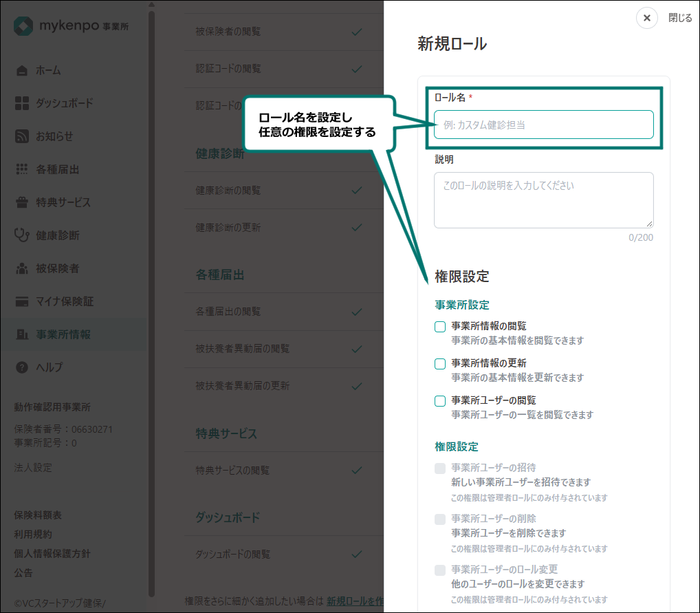Click the マイナ保険証 card icon
Image resolution: width=700 pixels, height=613 pixels.
pyautogui.click(x=22, y=301)
